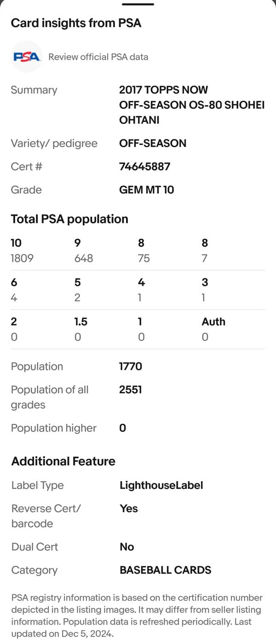Select the Reverse Cert/barcode Yes value
Image resolution: width=276 pixels, height=644 pixels.
point(128,508)
